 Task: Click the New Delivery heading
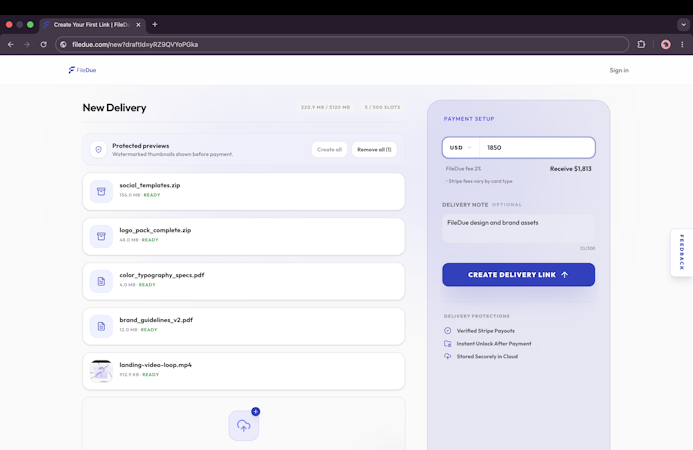click(x=114, y=108)
